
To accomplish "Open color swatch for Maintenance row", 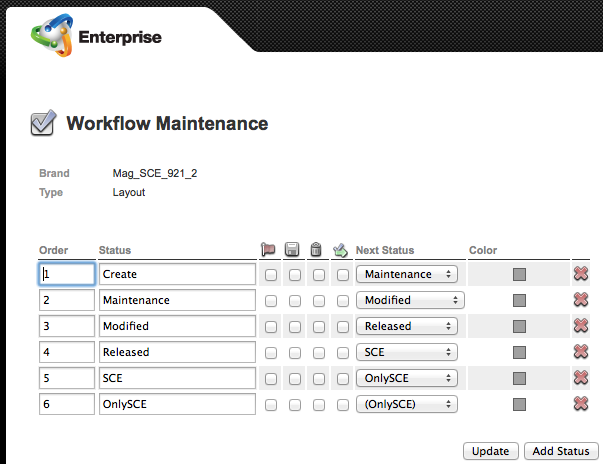I will (519, 300).
